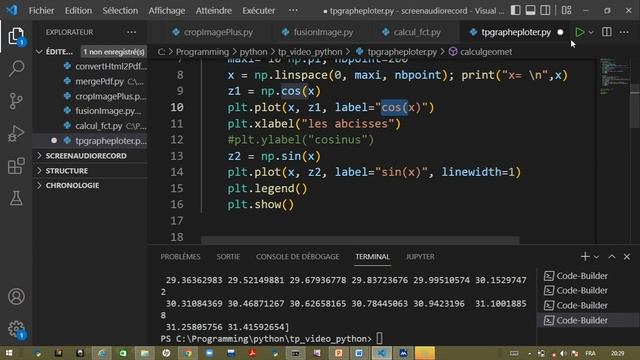Open the PROBLÈMES panel tab
This screenshot has height=360, width=640.
click(x=180, y=257)
